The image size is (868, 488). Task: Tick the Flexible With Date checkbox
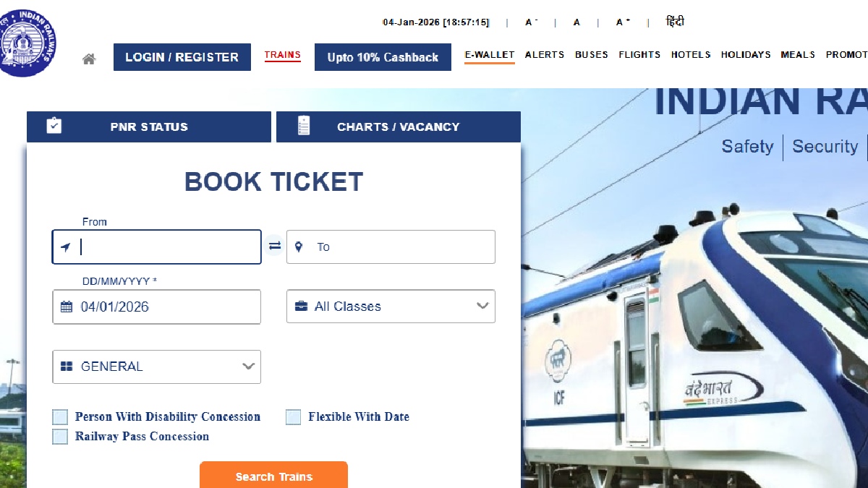[x=293, y=417]
